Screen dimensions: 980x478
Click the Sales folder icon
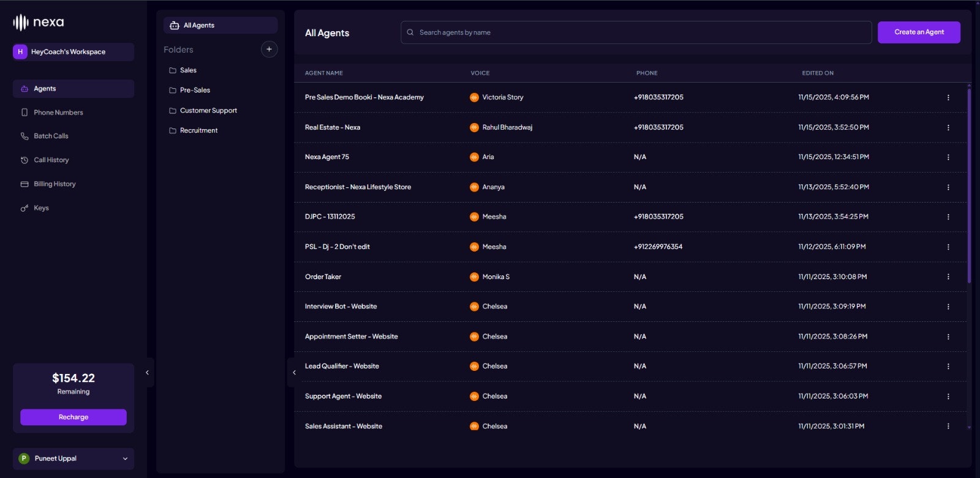[x=173, y=70]
